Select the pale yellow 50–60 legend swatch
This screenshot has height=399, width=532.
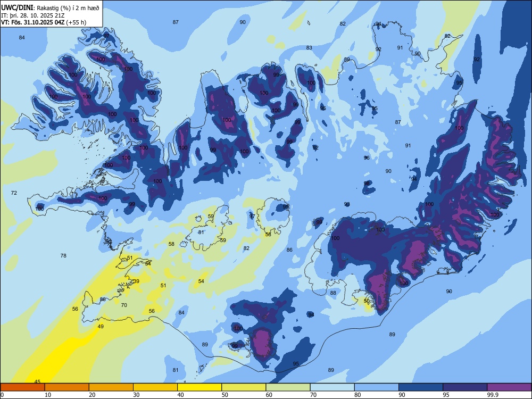[x=244, y=387]
